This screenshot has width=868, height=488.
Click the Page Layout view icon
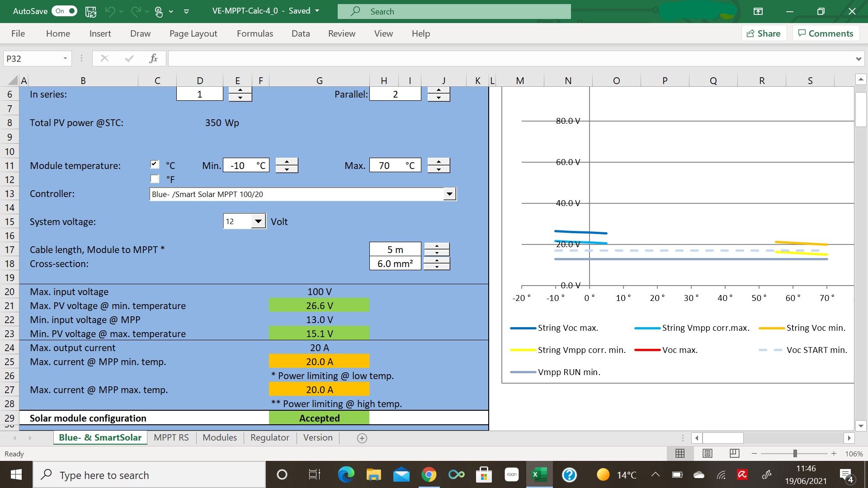click(708, 453)
